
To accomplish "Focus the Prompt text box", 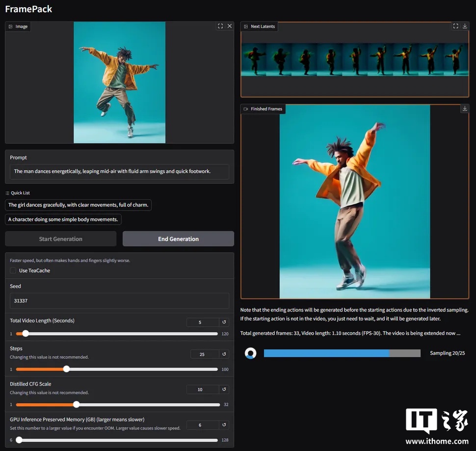I will [x=119, y=171].
